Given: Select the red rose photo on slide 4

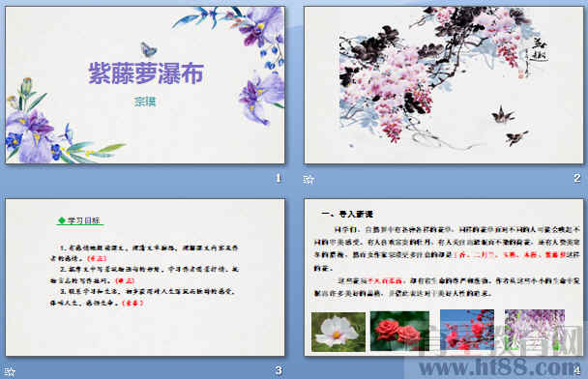Looking at the screenshot, I should tap(399, 331).
